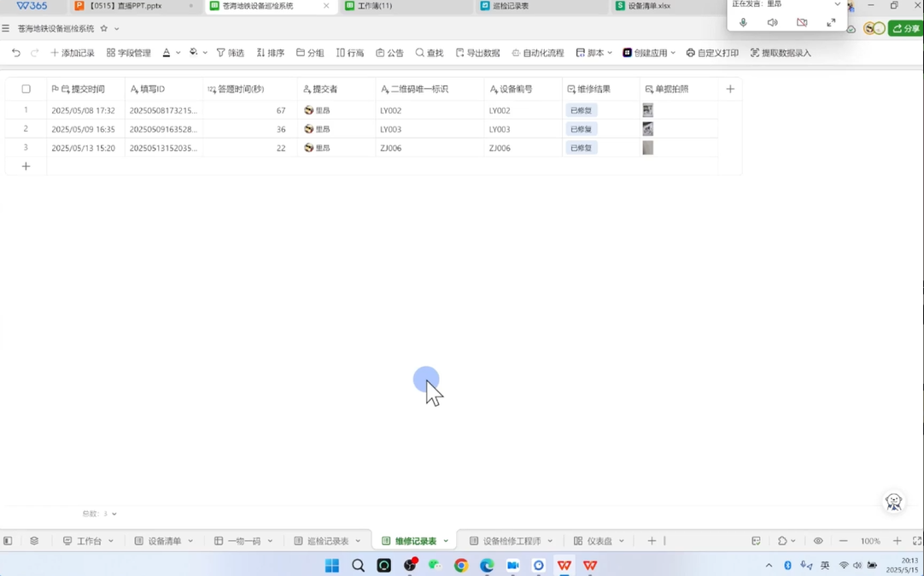Open the photo thumbnail in row 1
924x576 pixels.
[x=648, y=110]
